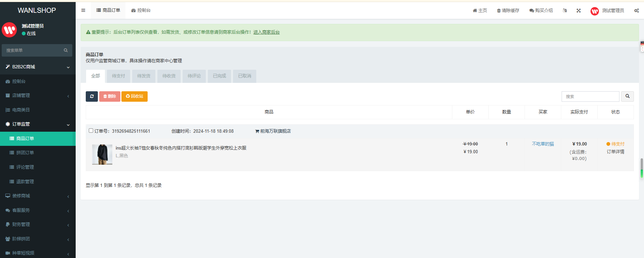Screen dimensions: 644x258
Task: Switch to the 待评论 orders tab
Action: tap(194, 76)
